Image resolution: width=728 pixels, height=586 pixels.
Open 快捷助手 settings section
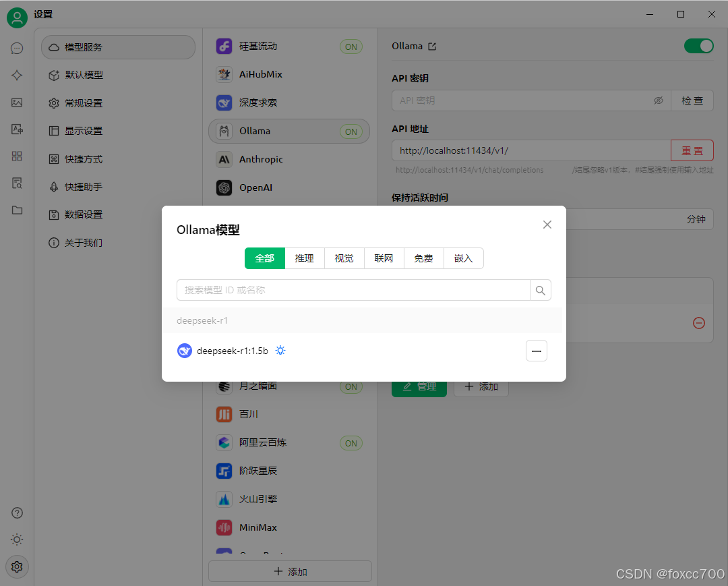point(119,187)
